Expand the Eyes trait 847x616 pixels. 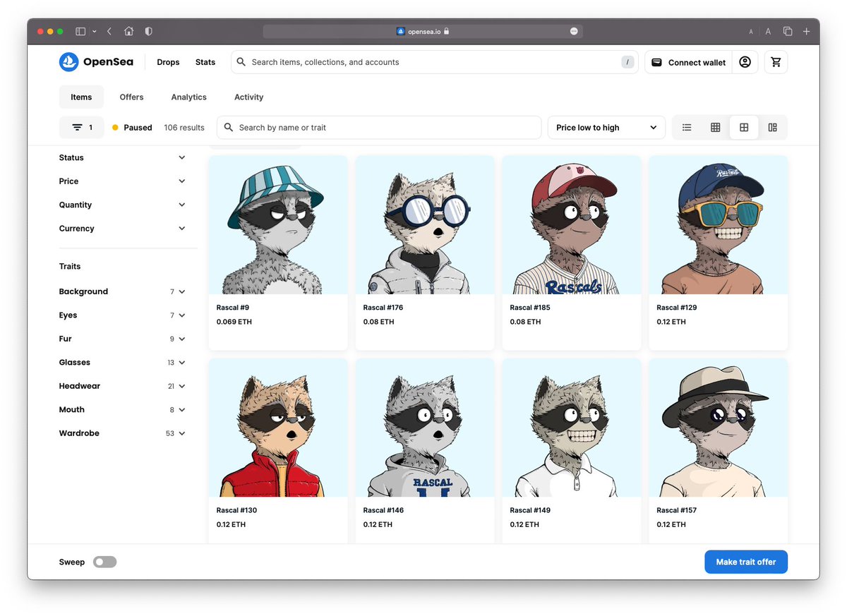[123, 315]
